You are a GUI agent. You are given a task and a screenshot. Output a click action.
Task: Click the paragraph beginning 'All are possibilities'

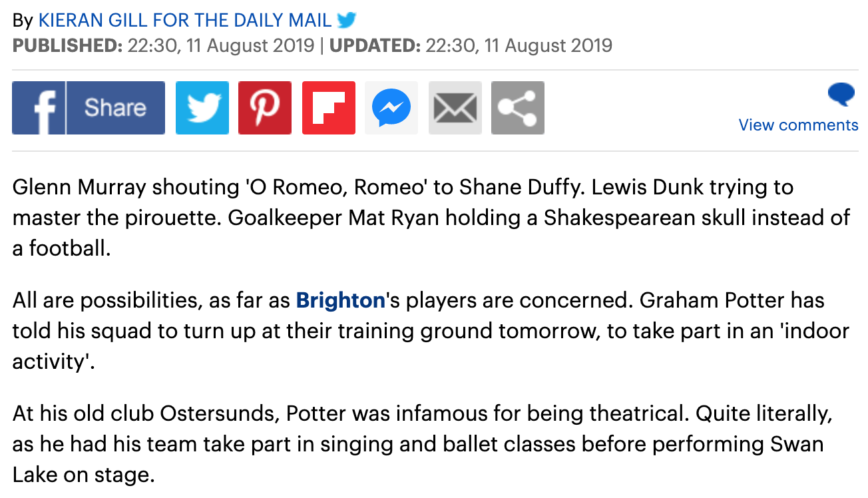[431, 331]
